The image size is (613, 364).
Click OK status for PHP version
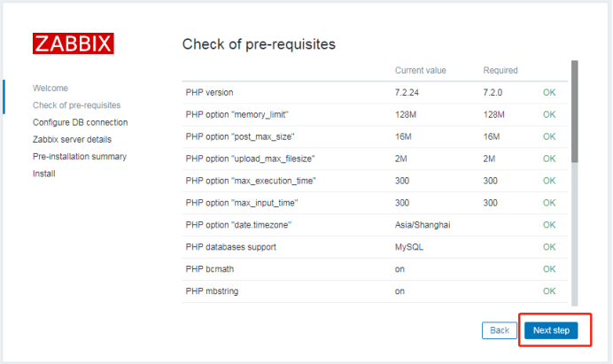549,92
